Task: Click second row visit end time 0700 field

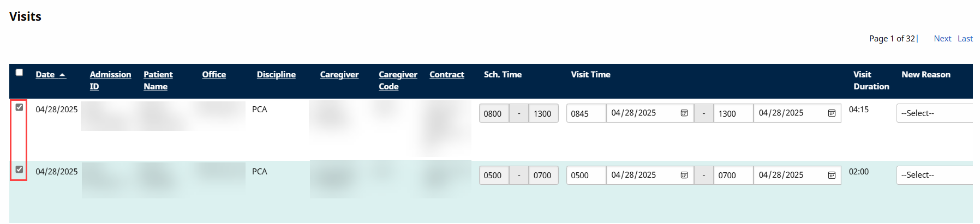Action: click(x=733, y=175)
